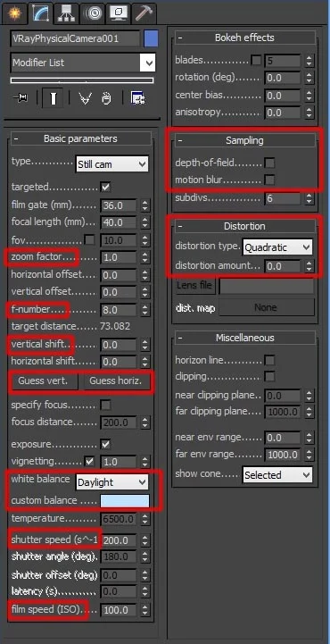Click the center bias value field
This screenshot has width=330, height=644.
(283, 96)
